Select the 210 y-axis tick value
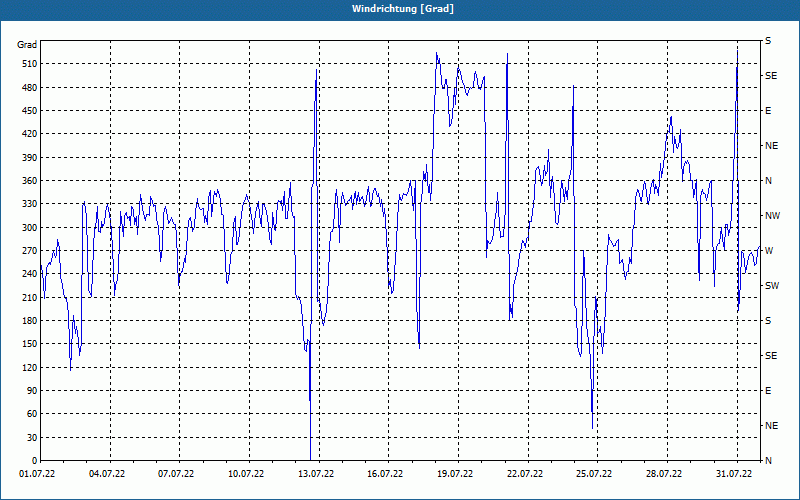800x500 pixels. [29, 297]
